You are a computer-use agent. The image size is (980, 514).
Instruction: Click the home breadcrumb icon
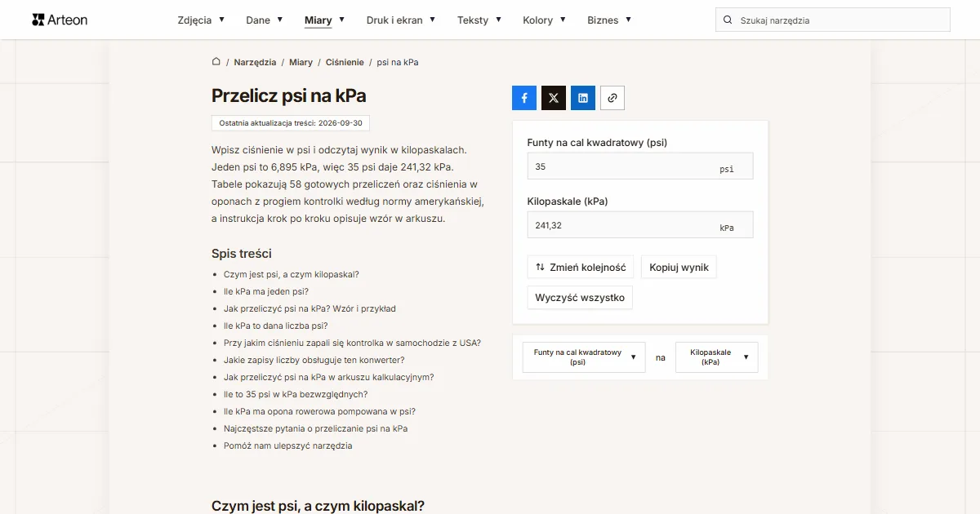[216, 61]
